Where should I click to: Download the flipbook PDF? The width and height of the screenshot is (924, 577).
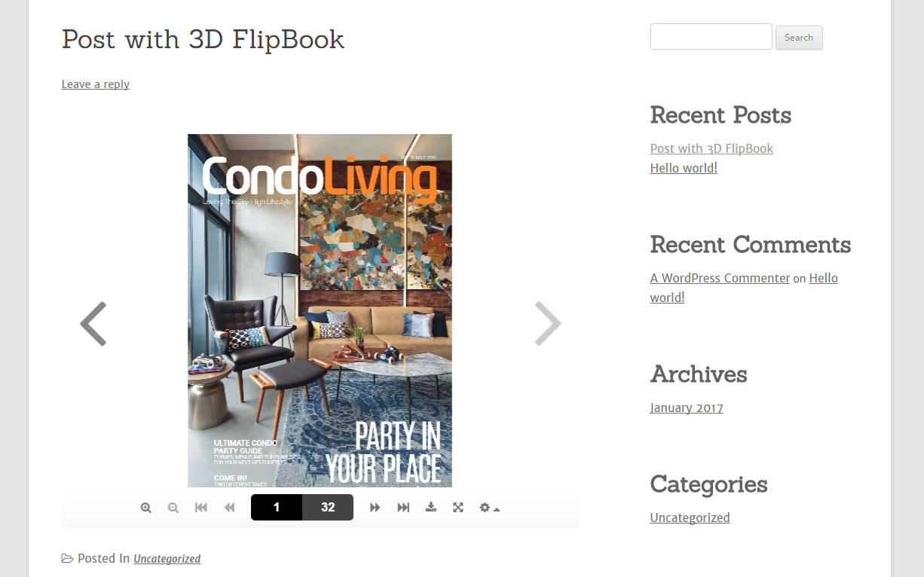[x=431, y=507]
